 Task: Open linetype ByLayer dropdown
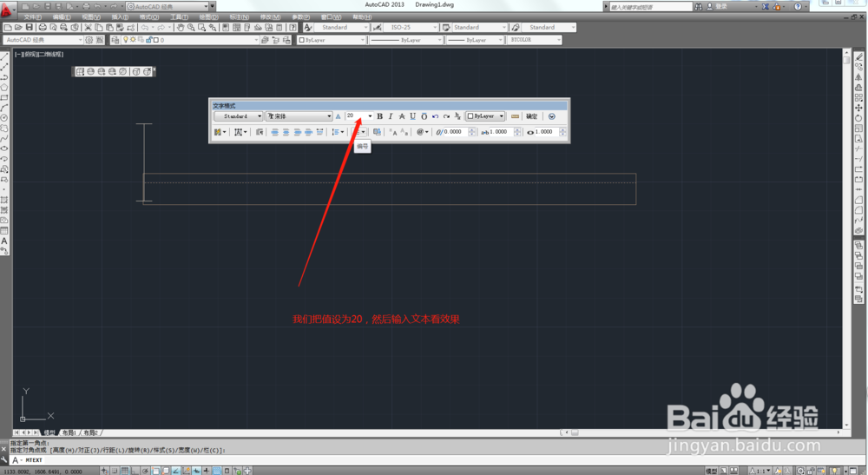405,40
